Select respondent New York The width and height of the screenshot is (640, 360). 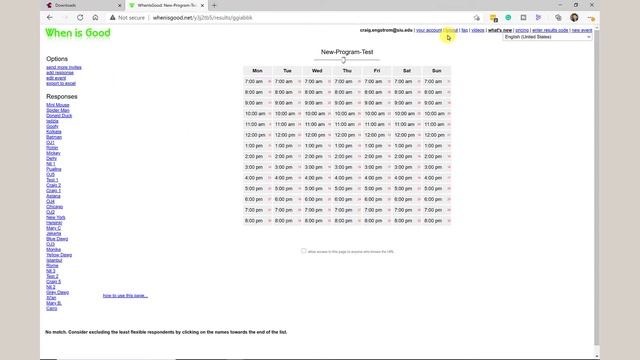56,218
